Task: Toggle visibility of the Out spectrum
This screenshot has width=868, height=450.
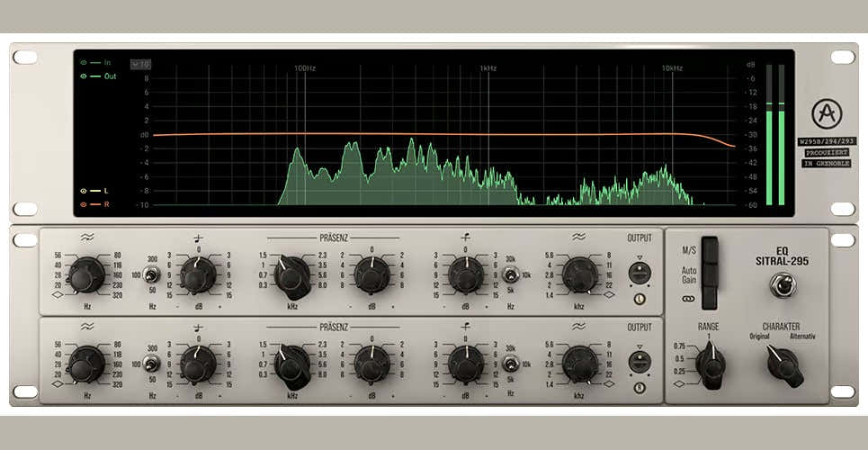Action: [x=84, y=76]
